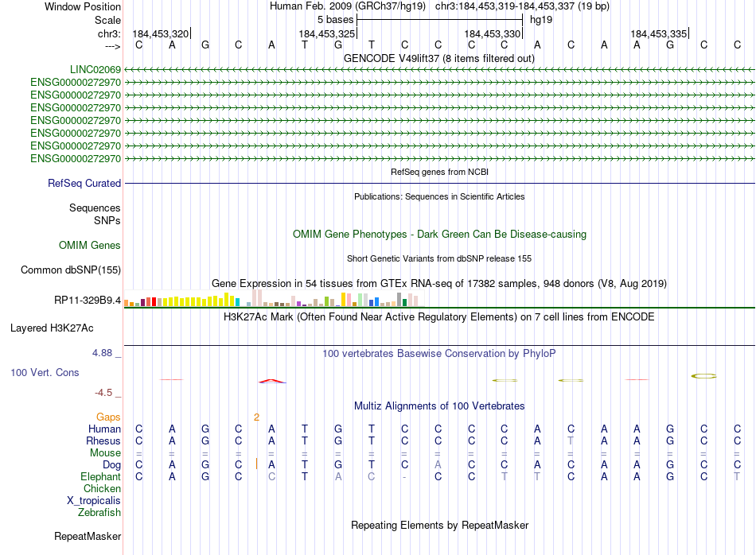Select the Elephant species label
This screenshot has width=756, height=555.
click(x=100, y=476)
